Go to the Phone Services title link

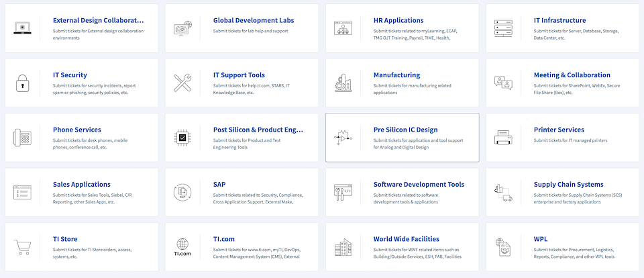(76, 130)
